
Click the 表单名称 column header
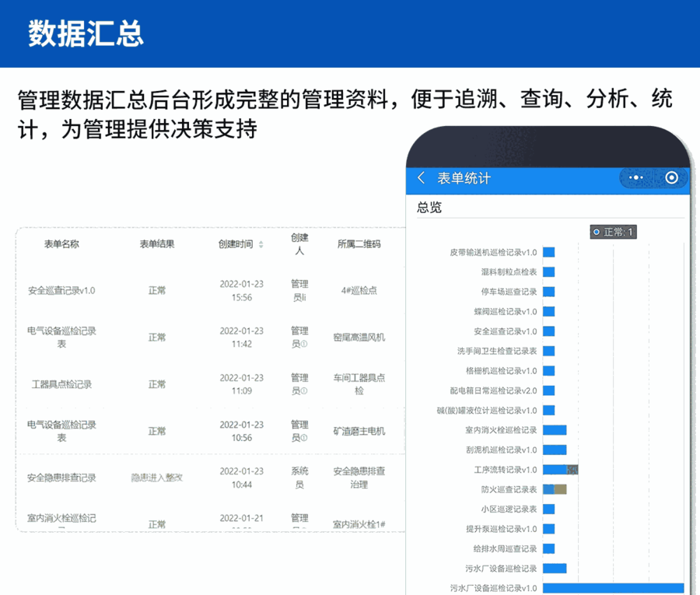(x=61, y=243)
